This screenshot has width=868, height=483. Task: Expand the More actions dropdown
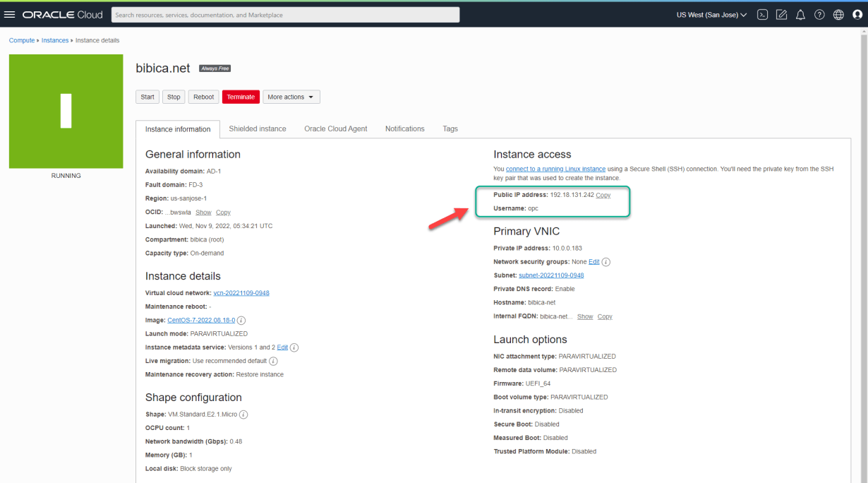click(x=291, y=97)
